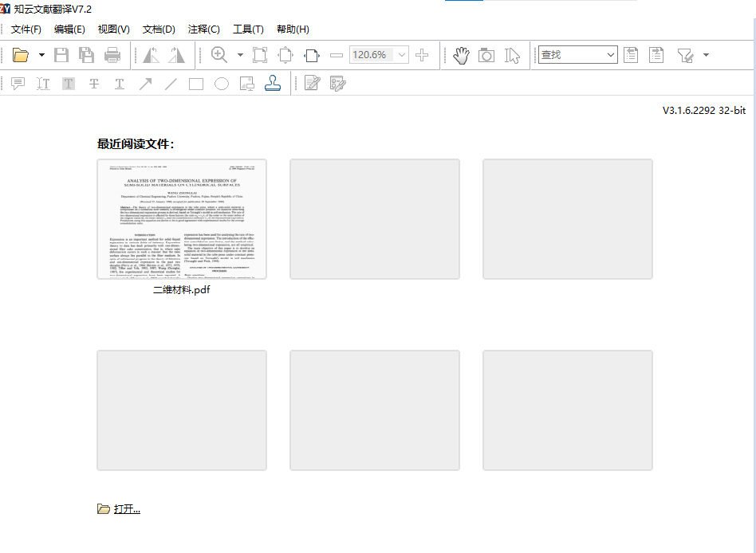The width and height of the screenshot is (756, 553).
Task: Select the image annotation tool
Action: pyautogui.click(x=247, y=84)
